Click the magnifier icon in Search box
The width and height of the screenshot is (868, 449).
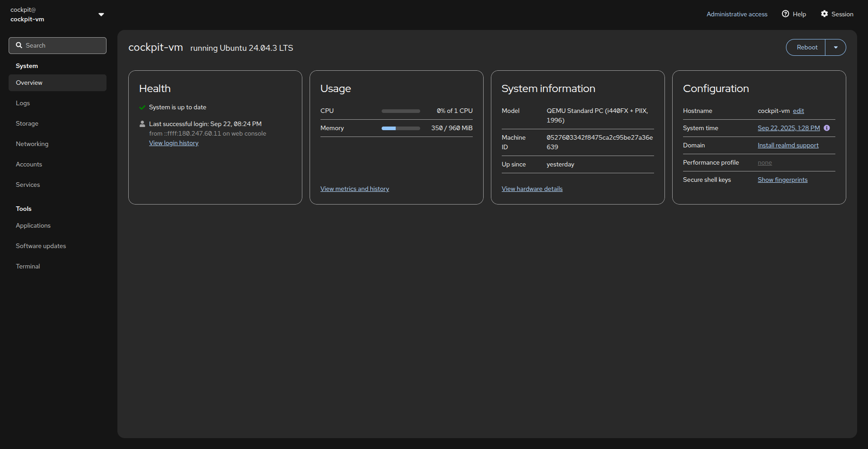pyautogui.click(x=19, y=45)
